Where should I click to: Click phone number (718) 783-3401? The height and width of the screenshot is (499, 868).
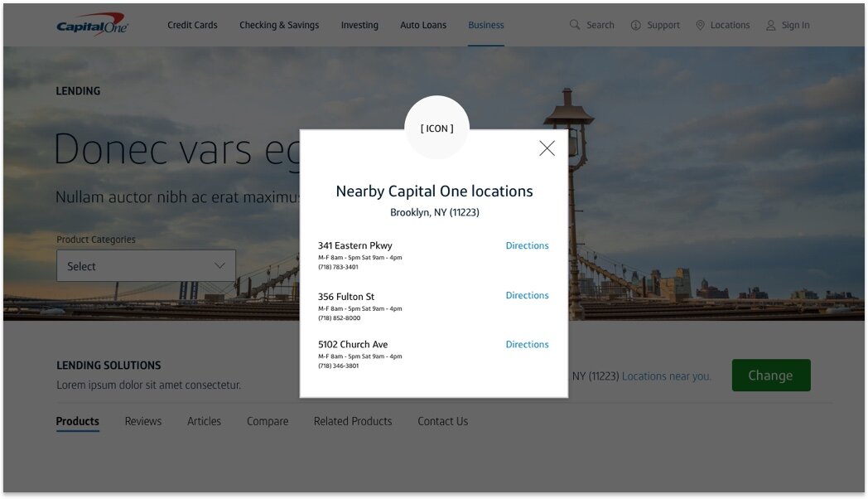[x=338, y=267]
